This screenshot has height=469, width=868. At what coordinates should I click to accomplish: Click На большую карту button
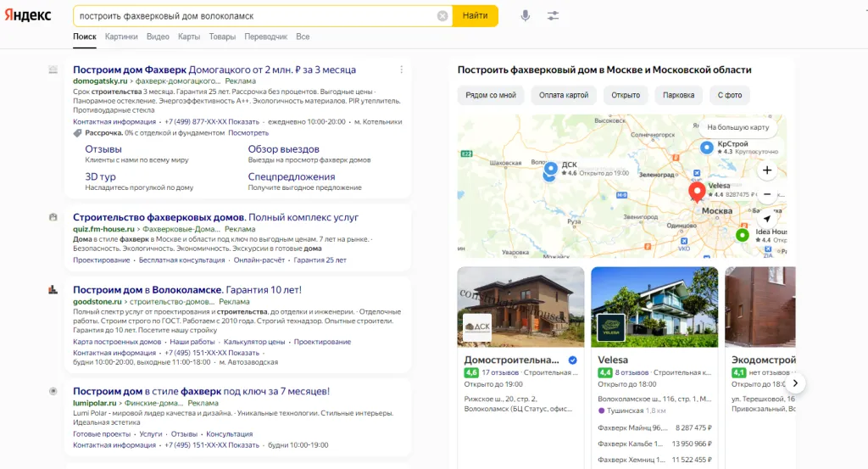coord(738,127)
